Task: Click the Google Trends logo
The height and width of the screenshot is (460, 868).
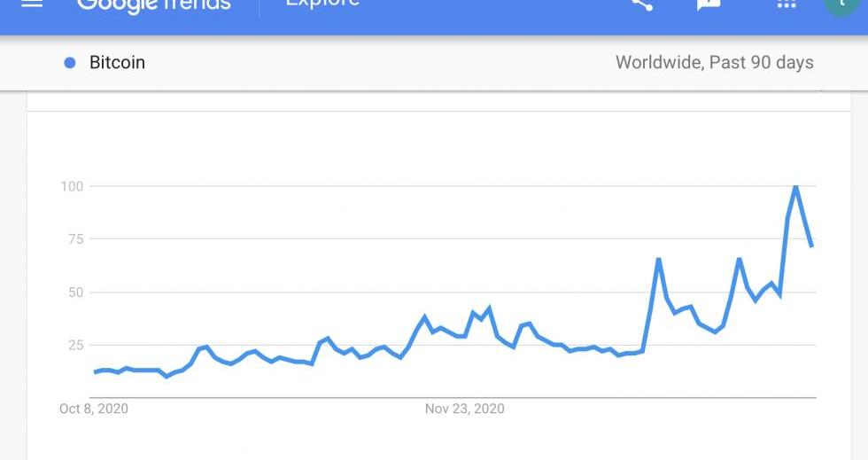Action: tap(153, 4)
